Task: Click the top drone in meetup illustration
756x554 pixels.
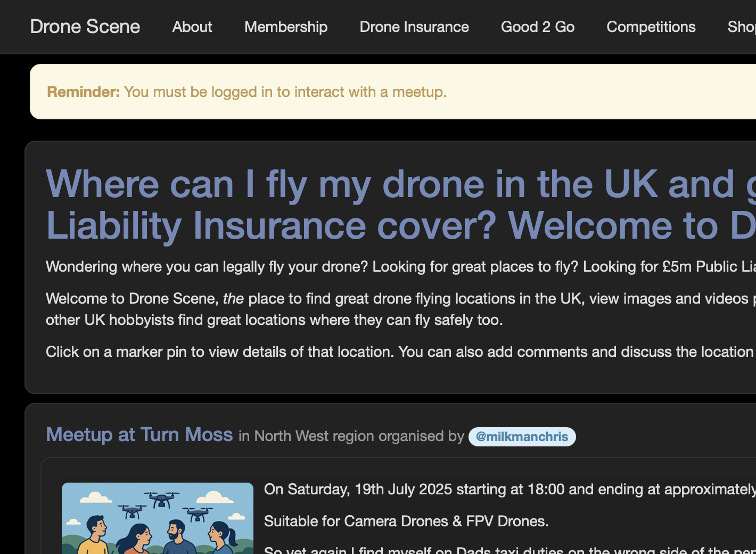Action: click(x=162, y=499)
